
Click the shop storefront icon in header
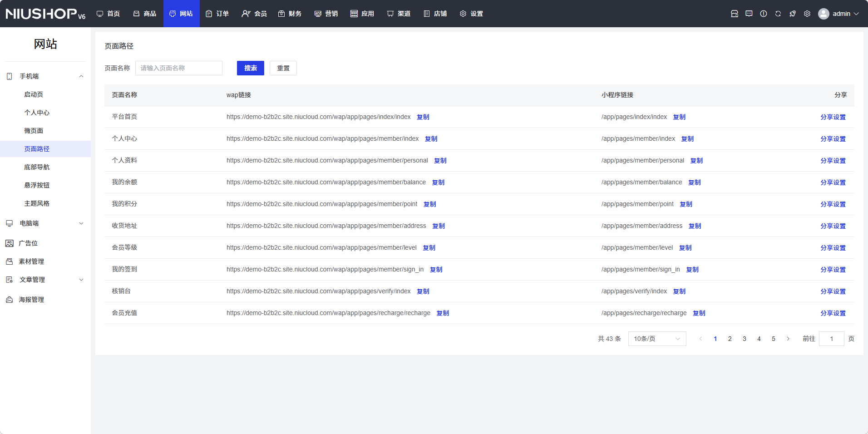coord(734,14)
